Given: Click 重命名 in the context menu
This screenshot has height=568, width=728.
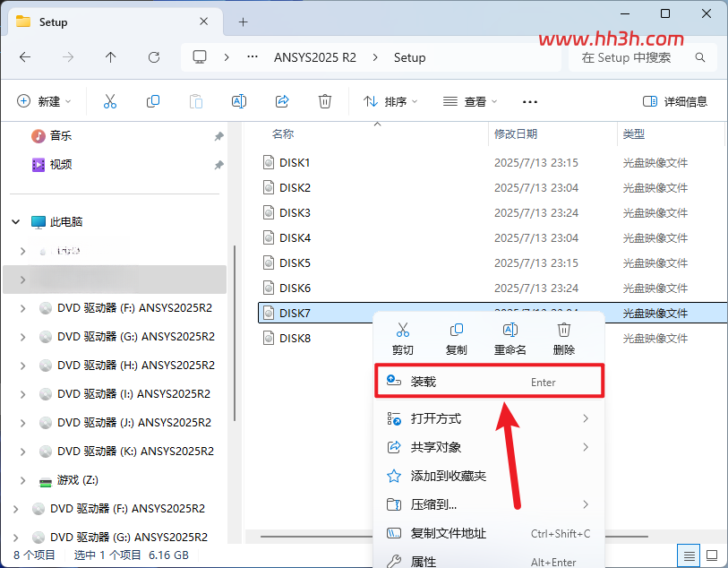Looking at the screenshot, I should [510, 339].
